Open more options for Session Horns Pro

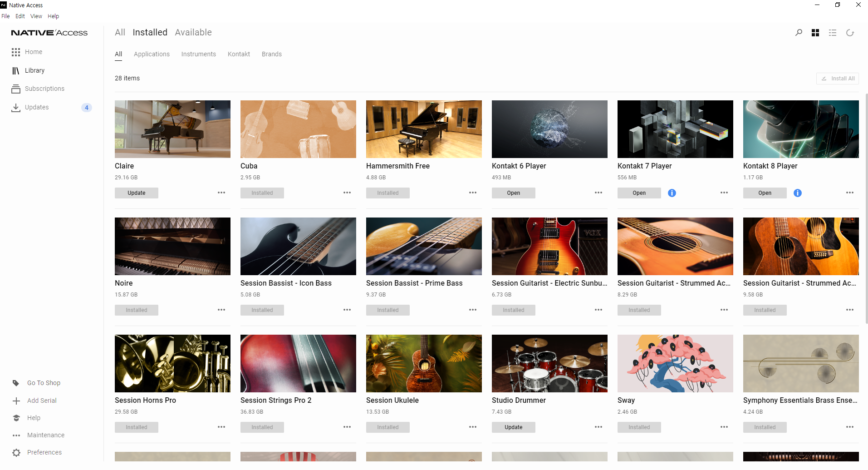221,427
